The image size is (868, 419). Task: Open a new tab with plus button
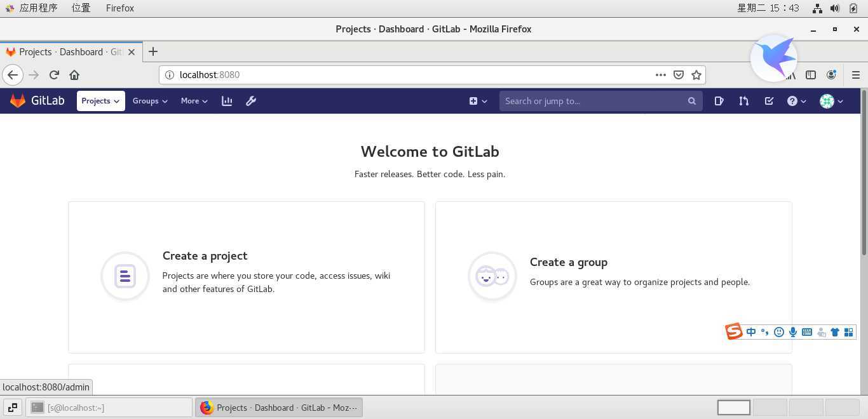pyautogui.click(x=153, y=52)
